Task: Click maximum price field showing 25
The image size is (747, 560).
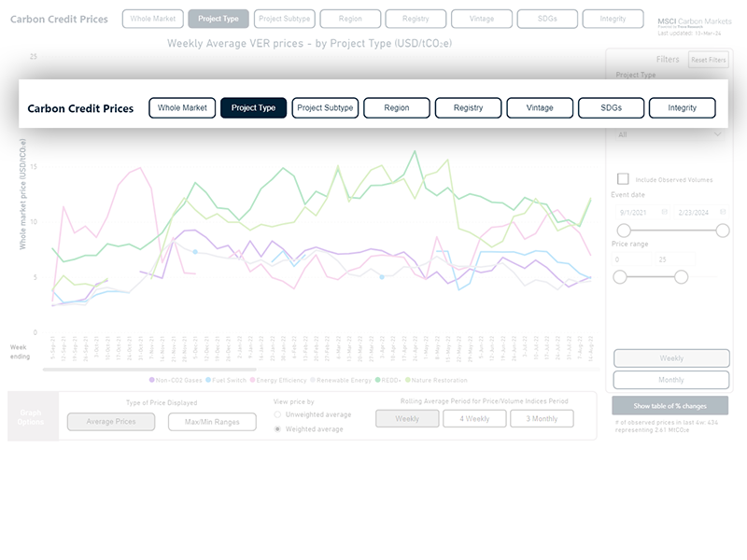Action: (674, 259)
